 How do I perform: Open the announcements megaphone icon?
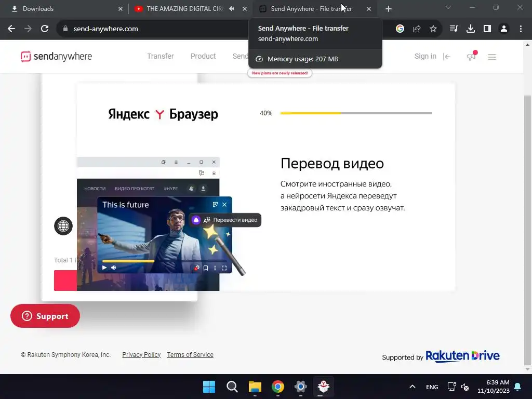coord(471,56)
